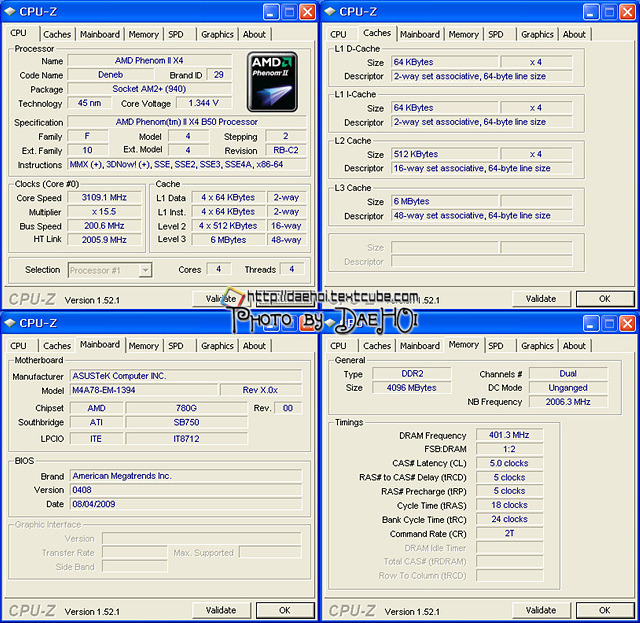Click CPU-Z title icon in bottom-left window

[x=10, y=323]
